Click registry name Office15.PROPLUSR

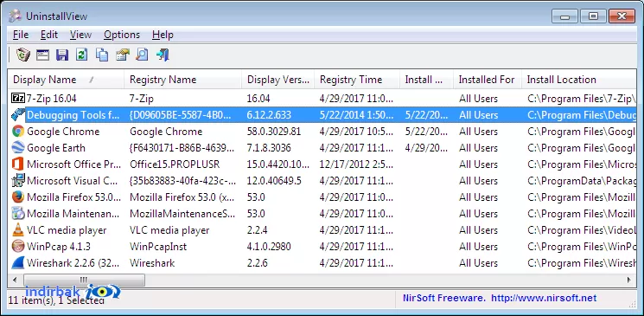pos(175,164)
